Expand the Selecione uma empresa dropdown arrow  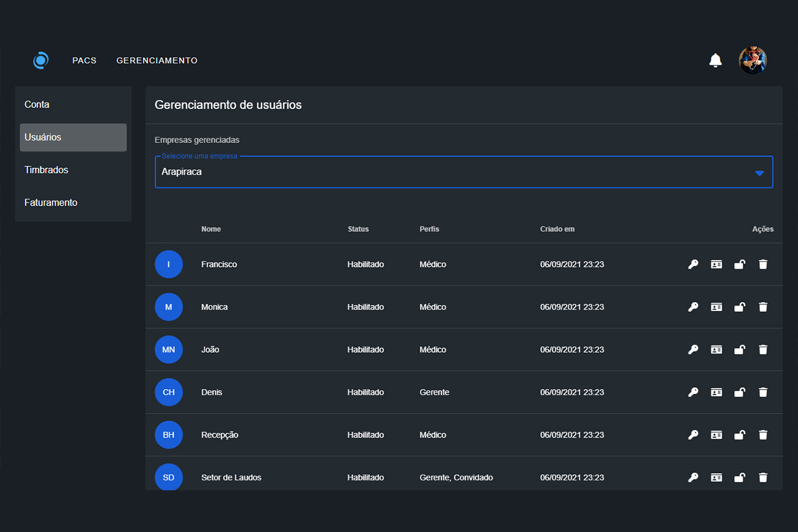click(759, 173)
